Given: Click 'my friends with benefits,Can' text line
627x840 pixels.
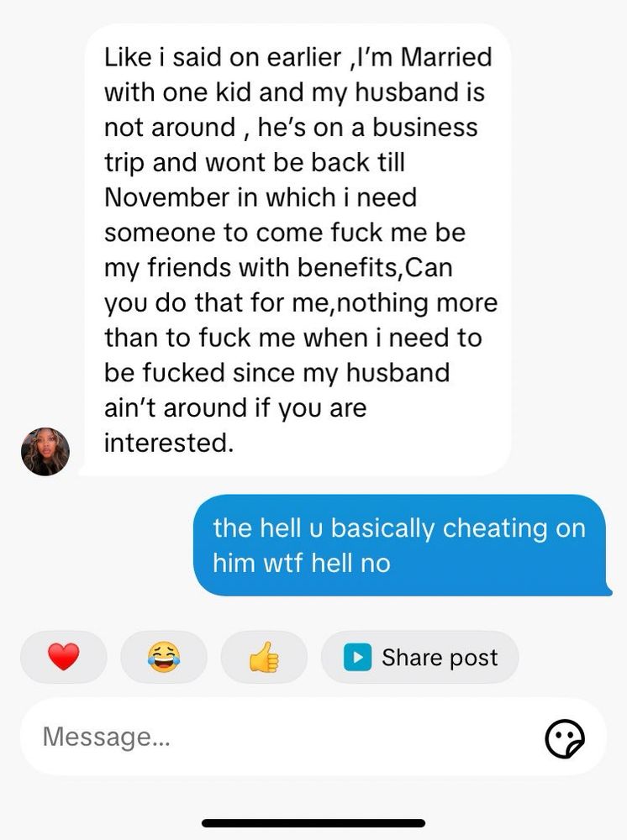Looking at the screenshot, I should [279, 268].
